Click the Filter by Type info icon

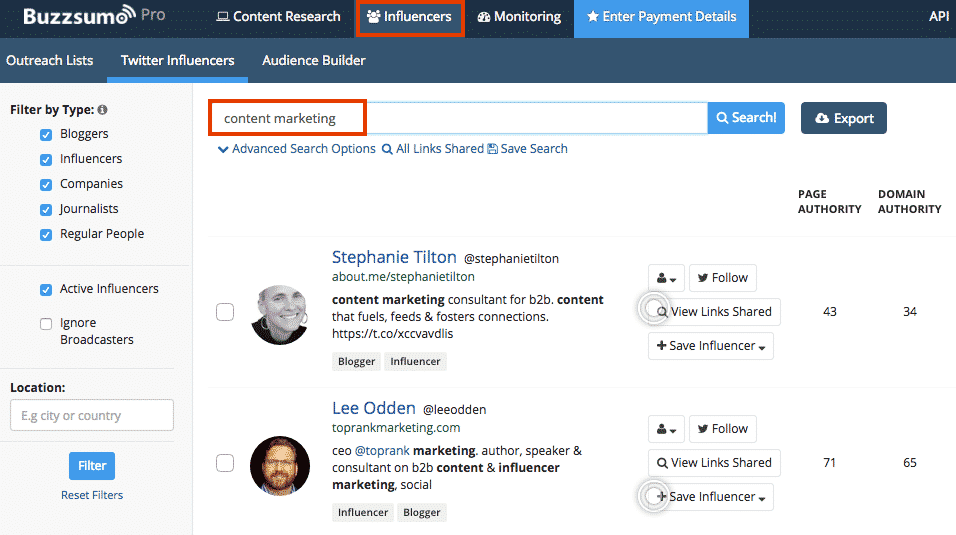[x=102, y=110]
